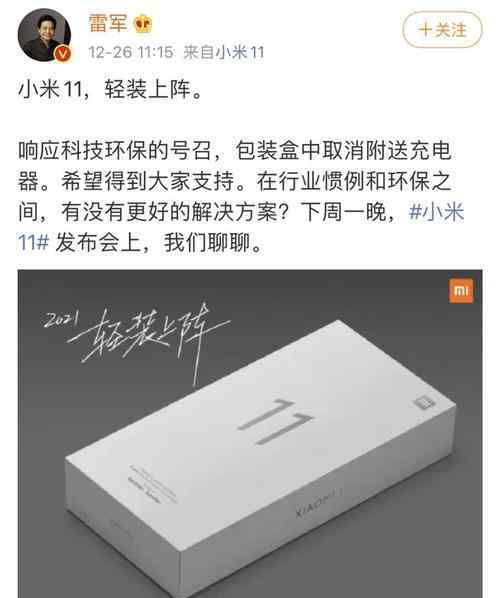Open the Xiaomi 11 box photo

(x=250, y=434)
